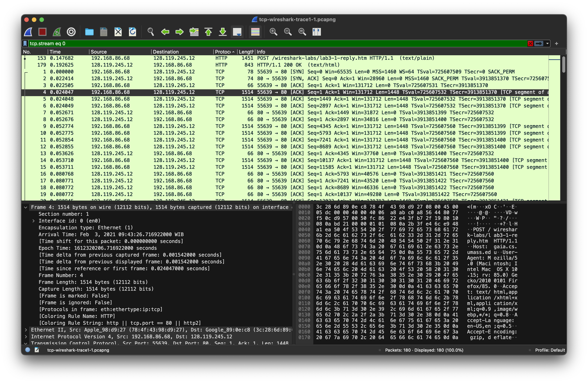
Task: Toggle packet coloring rules button
Action: pos(255,32)
